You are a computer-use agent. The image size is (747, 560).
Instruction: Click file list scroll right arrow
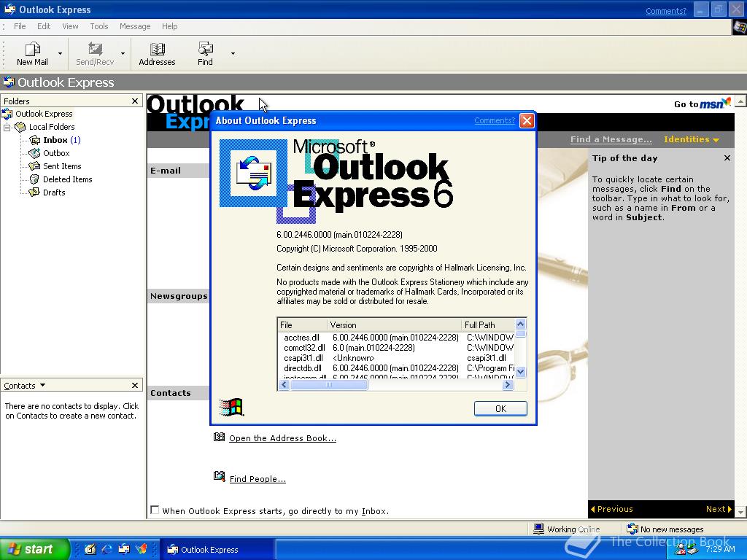pyautogui.click(x=508, y=385)
